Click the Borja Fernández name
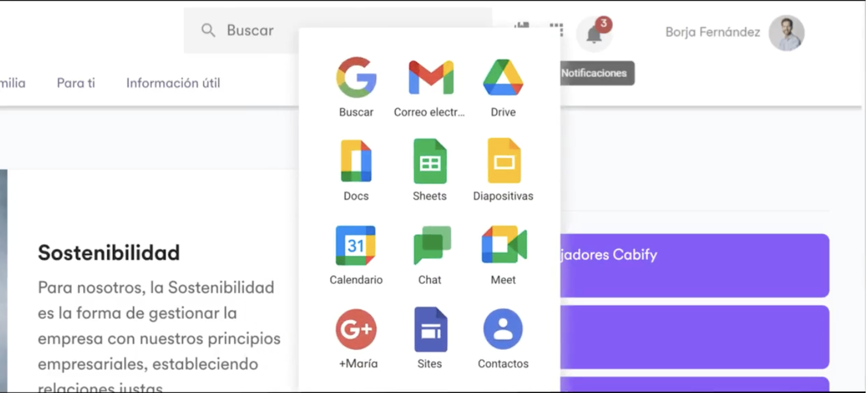Viewport: 868px width, 393px height. (713, 32)
